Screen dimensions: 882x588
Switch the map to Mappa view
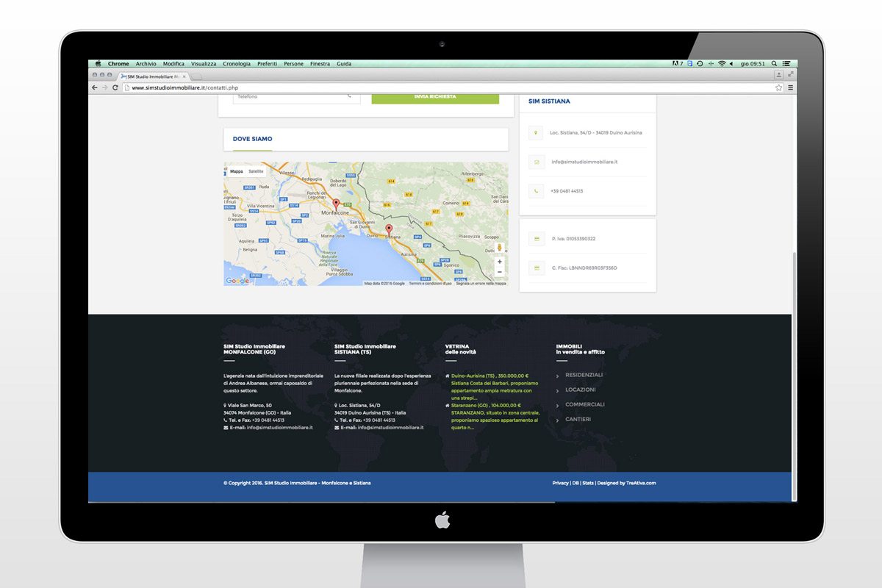[236, 171]
